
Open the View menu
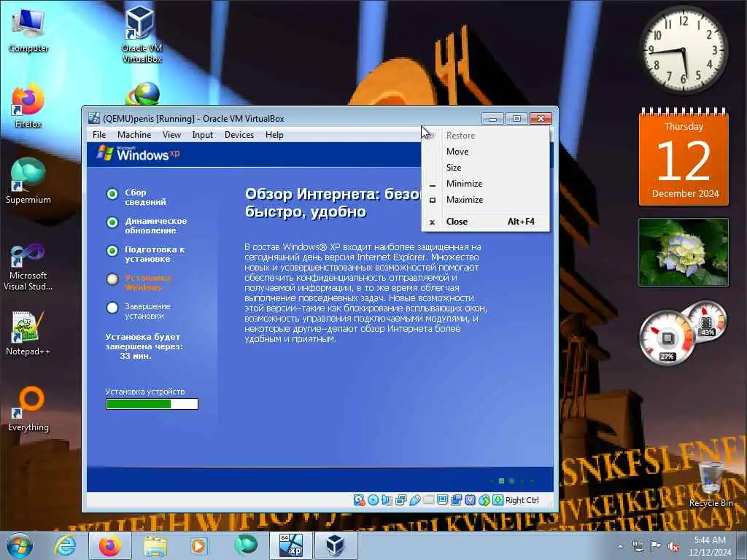click(171, 135)
